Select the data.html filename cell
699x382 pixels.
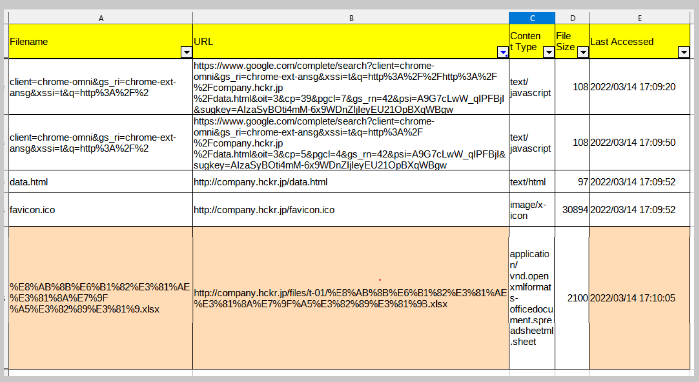click(101, 182)
